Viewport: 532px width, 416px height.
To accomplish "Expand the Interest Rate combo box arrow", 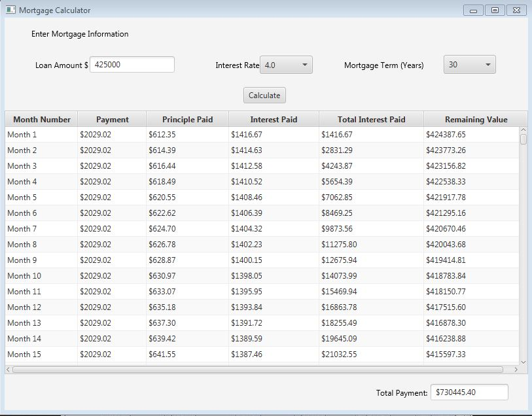I will pos(305,64).
